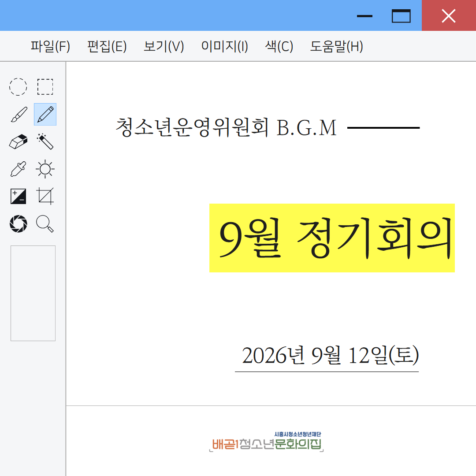The height and width of the screenshot is (476, 476).
Task: Open the 색(C) menu
Action: (x=279, y=46)
